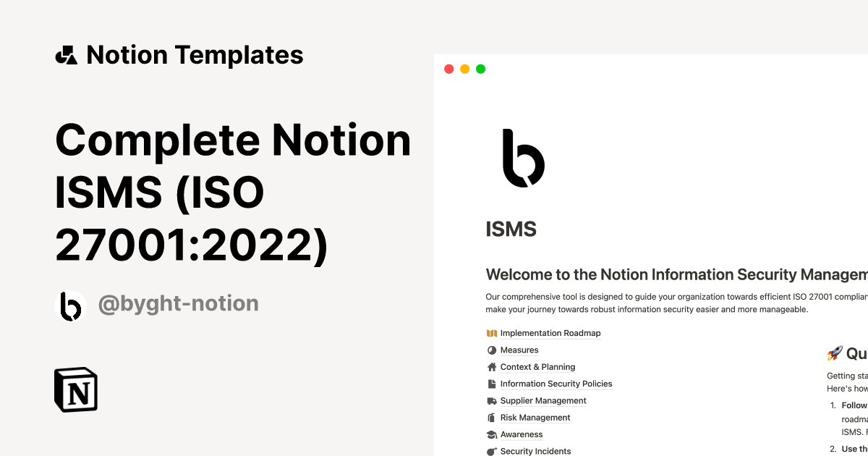This screenshot has height=456, width=868.
Task: Click the extinguisher icon beside Risk Management
Action: [x=491, y=418]
